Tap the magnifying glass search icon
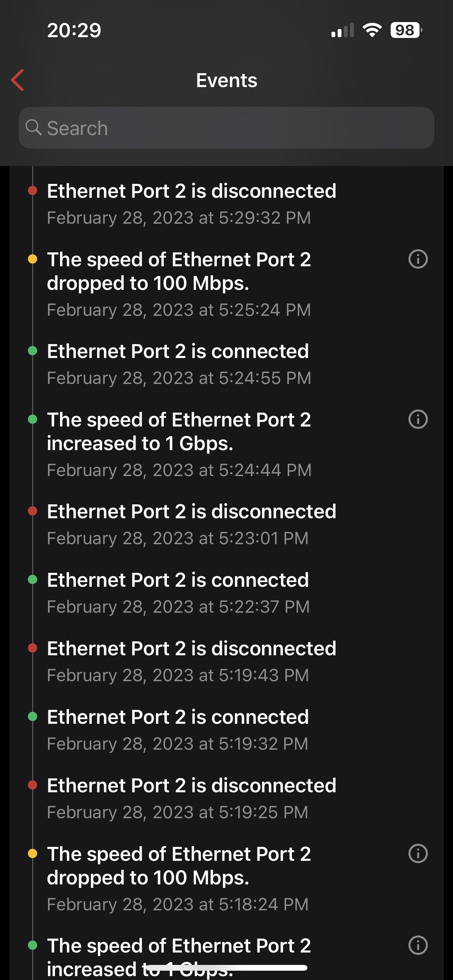This screenshot has width=453, height=980. click(x=33, y=127)
